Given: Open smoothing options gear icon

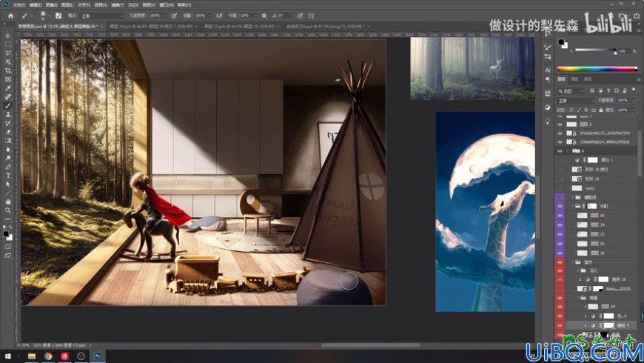Looking at the screenshot, I should [264, 16].
